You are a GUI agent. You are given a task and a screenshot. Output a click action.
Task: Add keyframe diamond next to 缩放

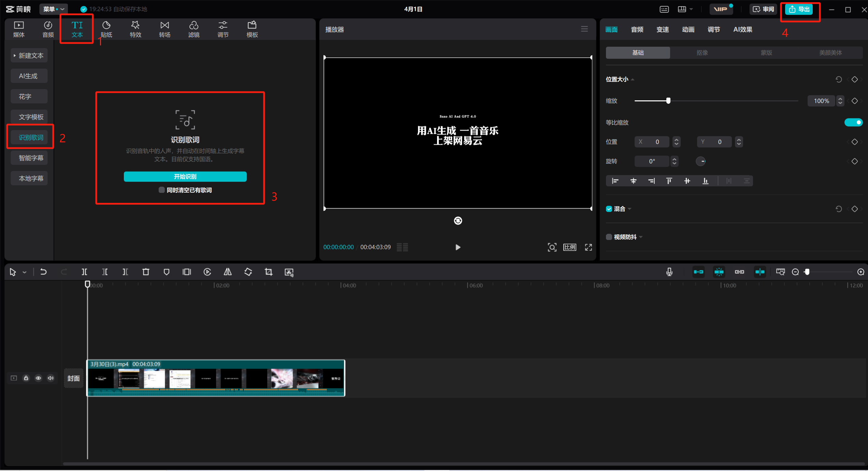tap(855, 101)
